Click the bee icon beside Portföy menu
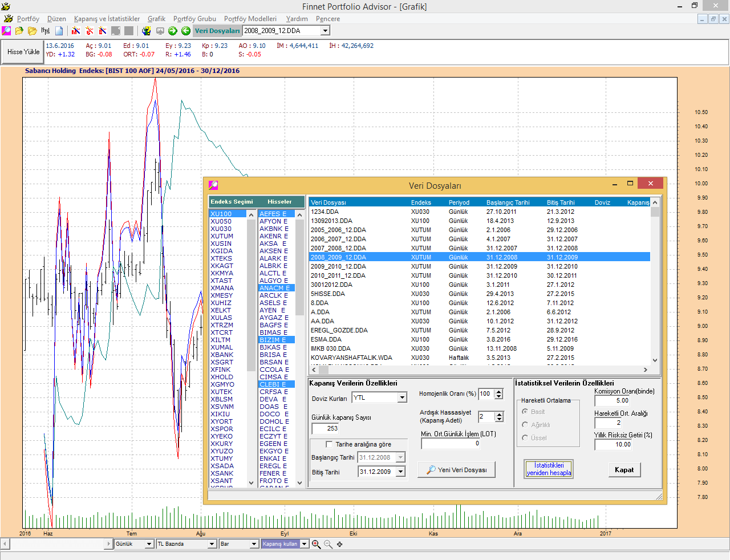 coord(9,19)
